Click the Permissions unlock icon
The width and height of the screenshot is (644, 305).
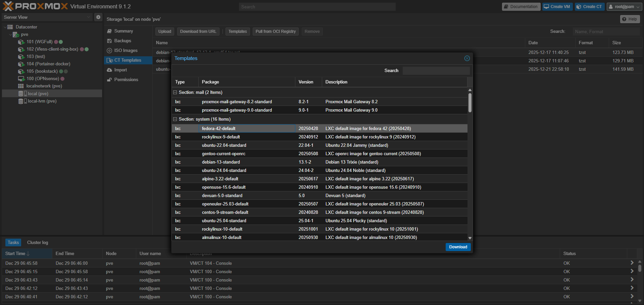coord(109,80)
